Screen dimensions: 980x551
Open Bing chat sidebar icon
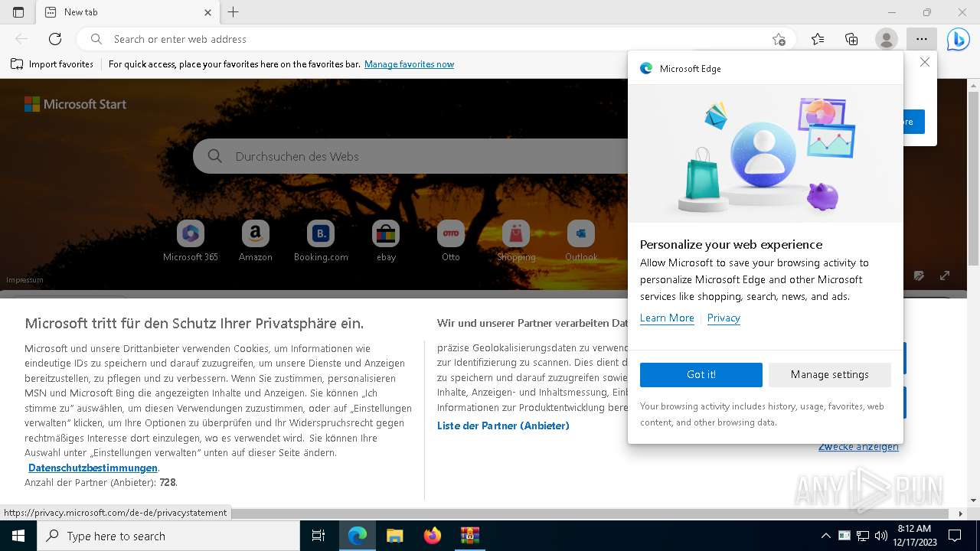(x=958, y=39)
